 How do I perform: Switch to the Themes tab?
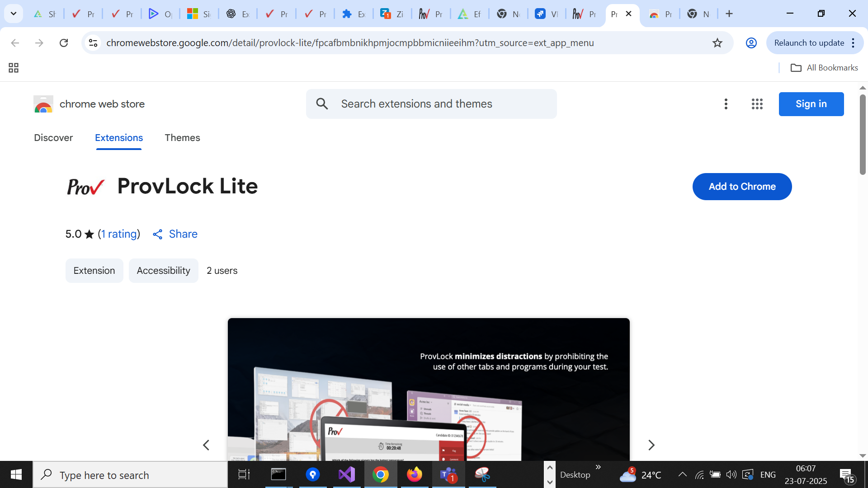pyautogui.click(x=182, y=138)
